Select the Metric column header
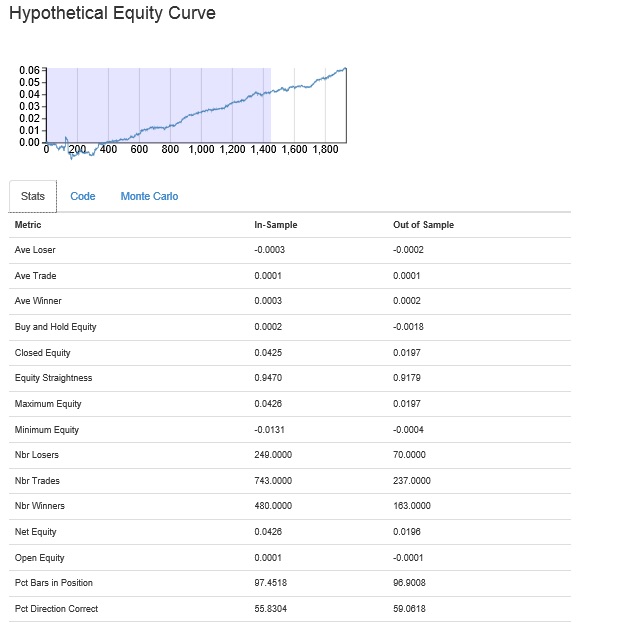Screen dimensions: 618x623 (28, 225)
